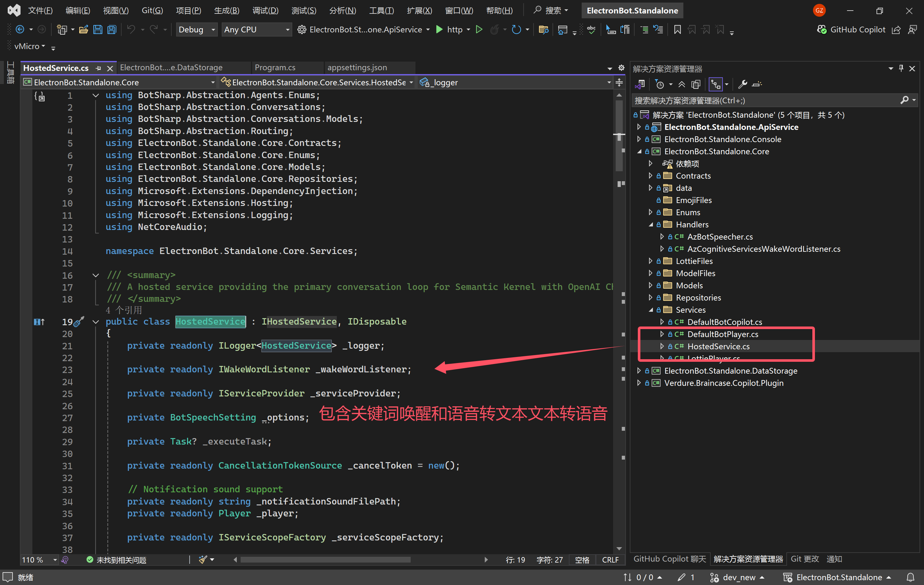Click the spell checker abc icon
Viewport: 924px width, 585px height.
tap(591, 30)
